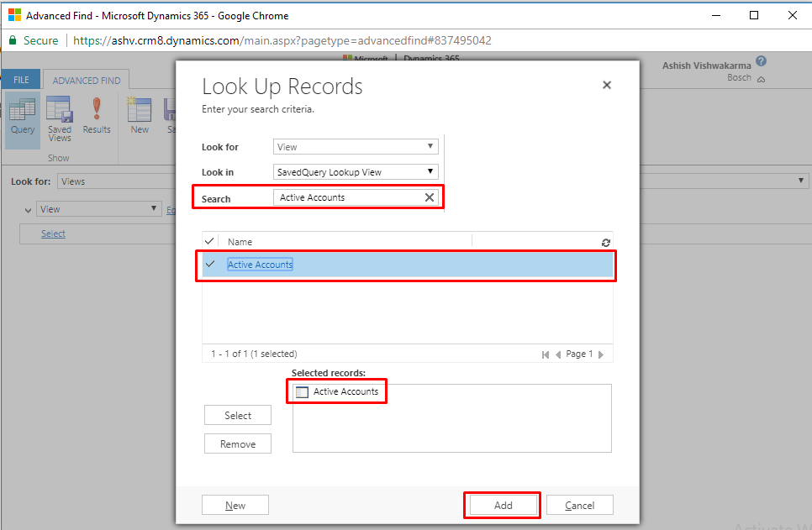
Task: Click the Select link in query grid
Action: click(x=53, y=234)
